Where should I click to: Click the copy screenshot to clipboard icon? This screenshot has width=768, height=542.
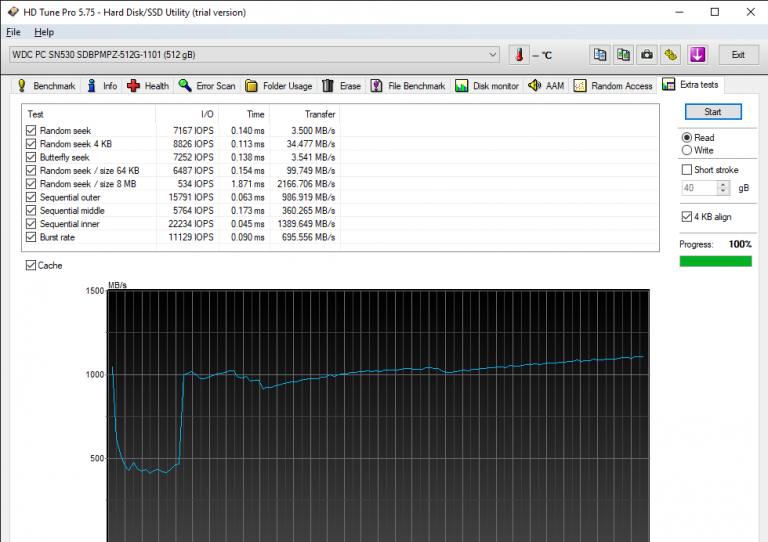[x=623, y=55]
